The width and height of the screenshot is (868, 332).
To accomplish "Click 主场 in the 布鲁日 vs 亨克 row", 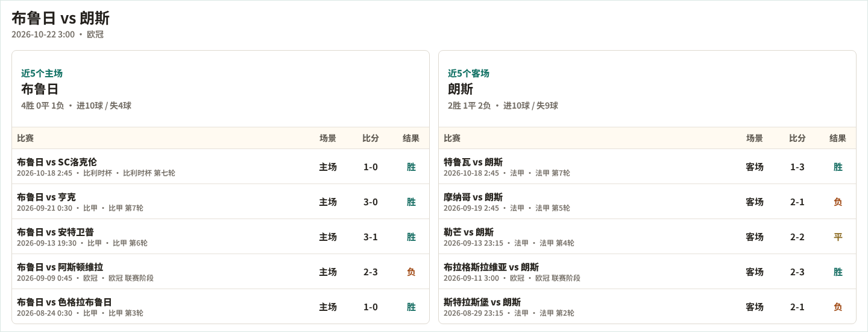I will (x=328, y=202).
